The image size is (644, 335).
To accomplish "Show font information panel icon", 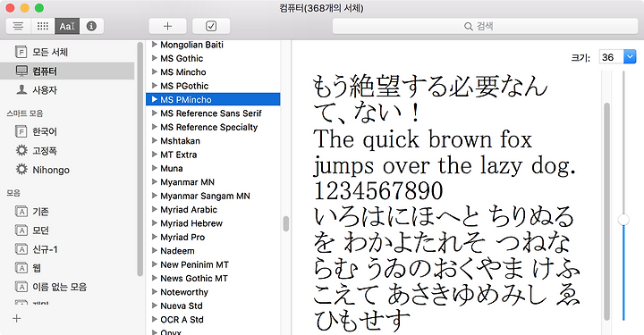I will point(91,26).
